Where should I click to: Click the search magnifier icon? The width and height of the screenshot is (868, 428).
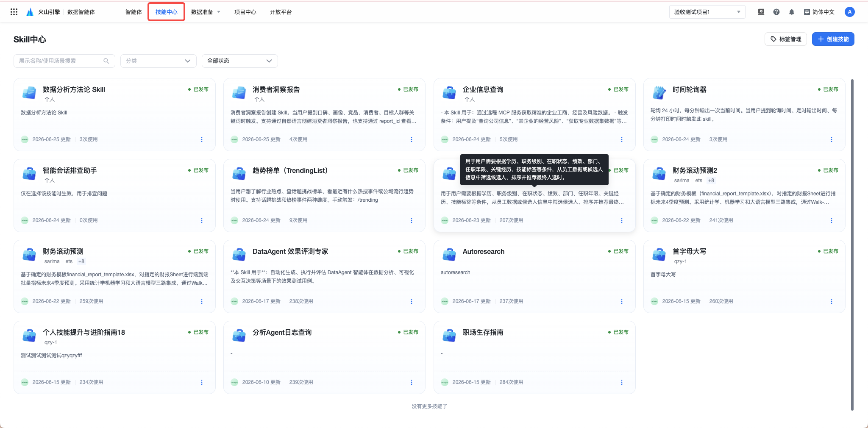[x=106, y=61]
